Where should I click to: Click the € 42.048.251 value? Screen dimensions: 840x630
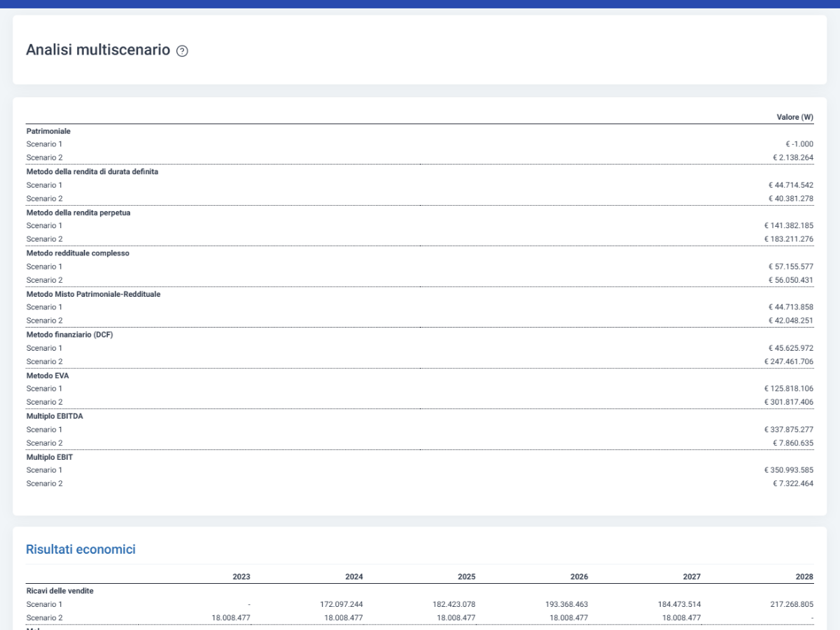(791, 321)
